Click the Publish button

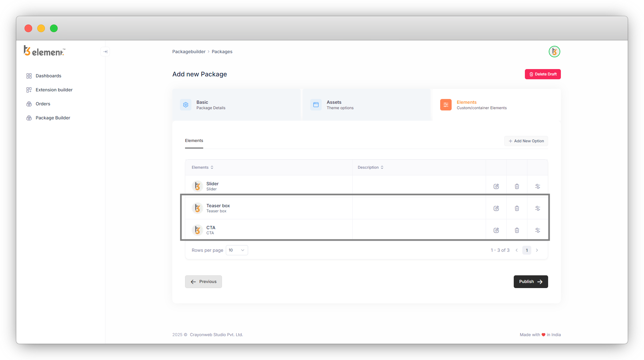(530, 282)
